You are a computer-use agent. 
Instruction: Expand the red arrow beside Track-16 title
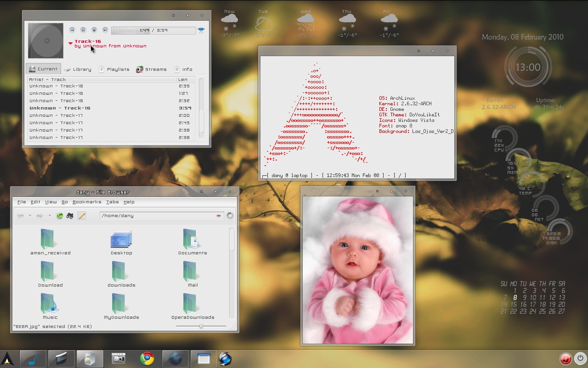tap(70, 43)
